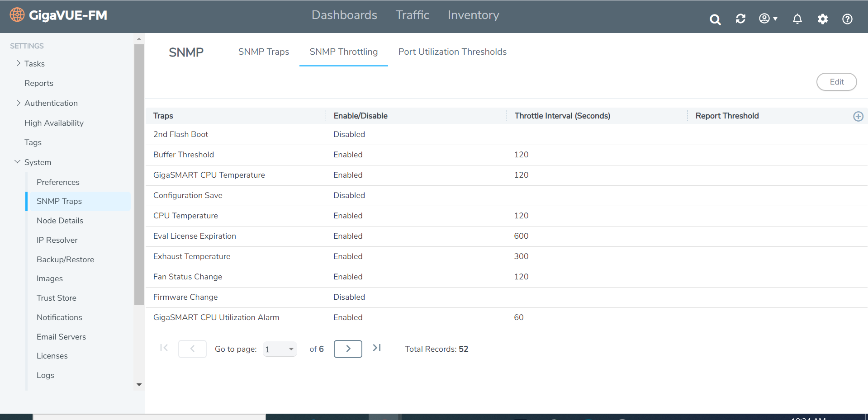Click the sidebar scroll down arrow
The width and height of the screenshot is (868, 420).
[139, 385]
